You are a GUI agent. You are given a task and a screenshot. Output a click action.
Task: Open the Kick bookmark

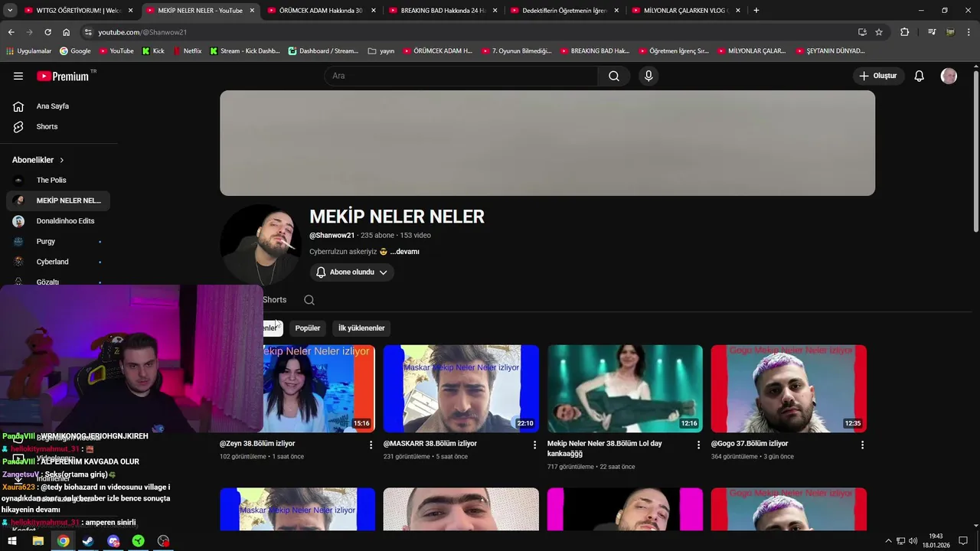pyautogui.click(x=153, y=51)
